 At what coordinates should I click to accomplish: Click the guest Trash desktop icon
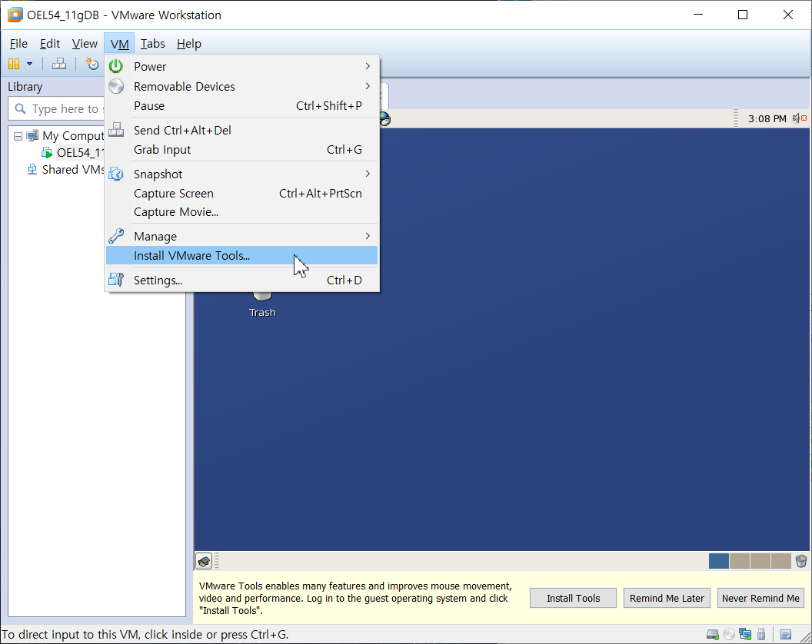pyautogui.click(x=262, y=305)
